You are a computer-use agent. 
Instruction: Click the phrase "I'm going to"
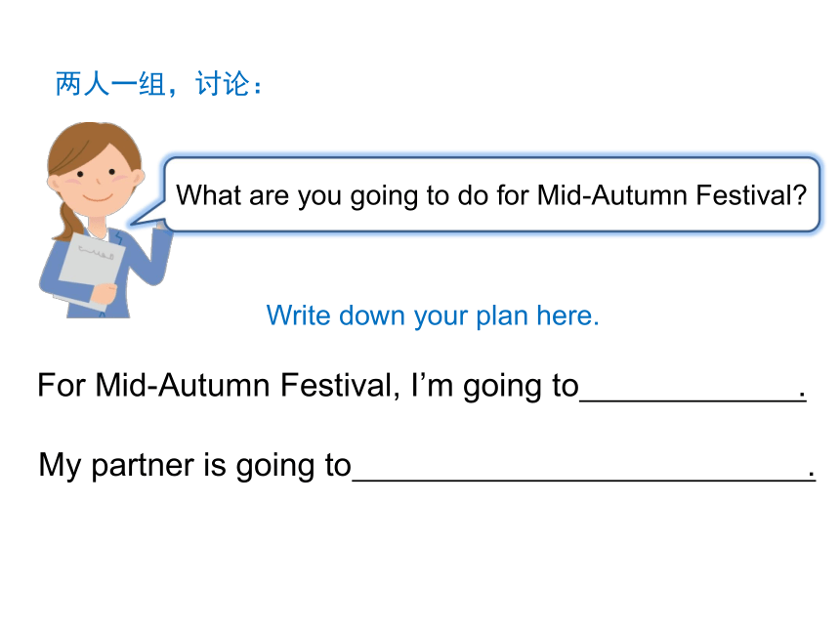(495, 386)
